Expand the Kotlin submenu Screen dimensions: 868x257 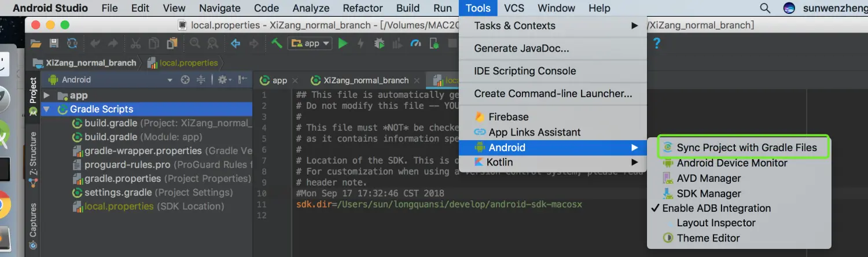[553, 162]
